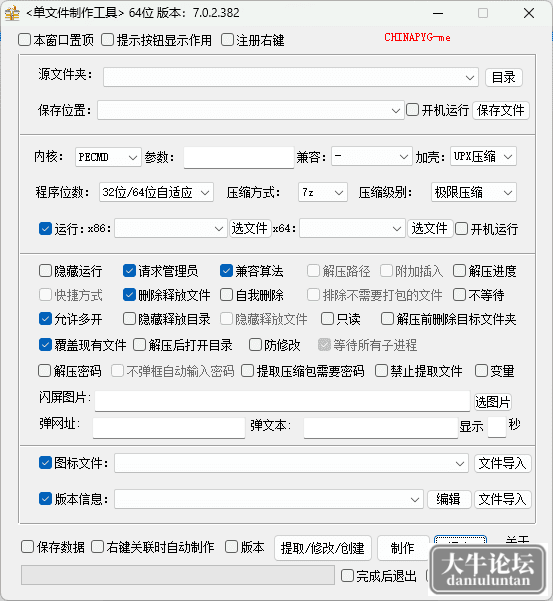The image size is (553, 601).
Task: Enable 保存数据 checkbox
Action: pyautogui.click(x=28, y=547)
